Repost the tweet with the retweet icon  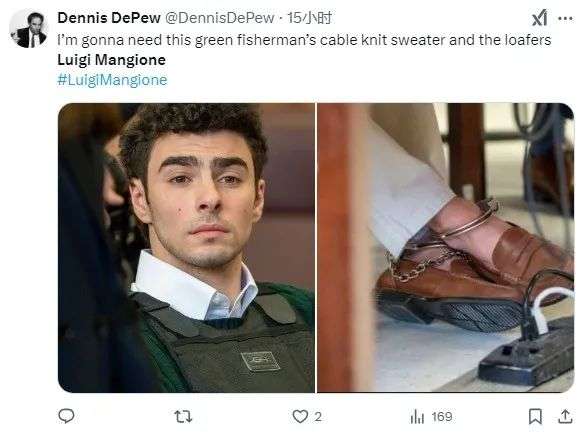tap(183, 416)
